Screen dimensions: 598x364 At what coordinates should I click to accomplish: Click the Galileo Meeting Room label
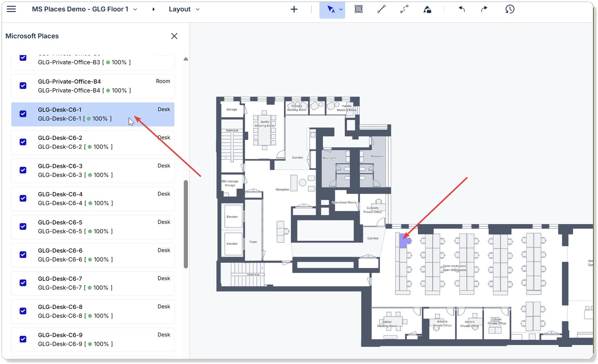click(x=387, y=324)
